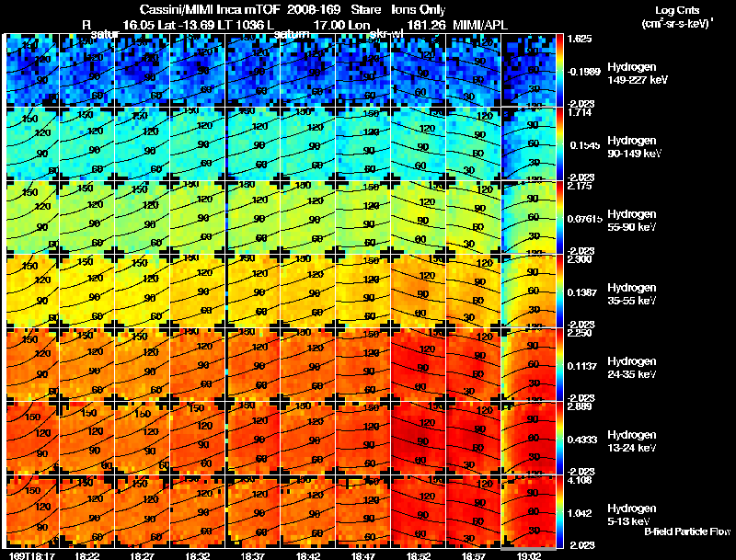
Task: Click the 1.714 color scale value
Action: click(580, 112)
